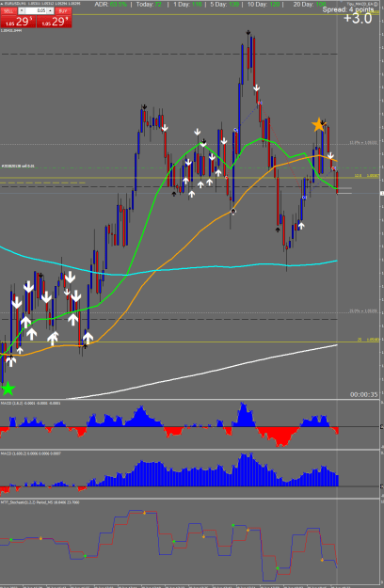384x588 pixels.
Task: Click the +3.0 profit label
Action: (358, 18)
